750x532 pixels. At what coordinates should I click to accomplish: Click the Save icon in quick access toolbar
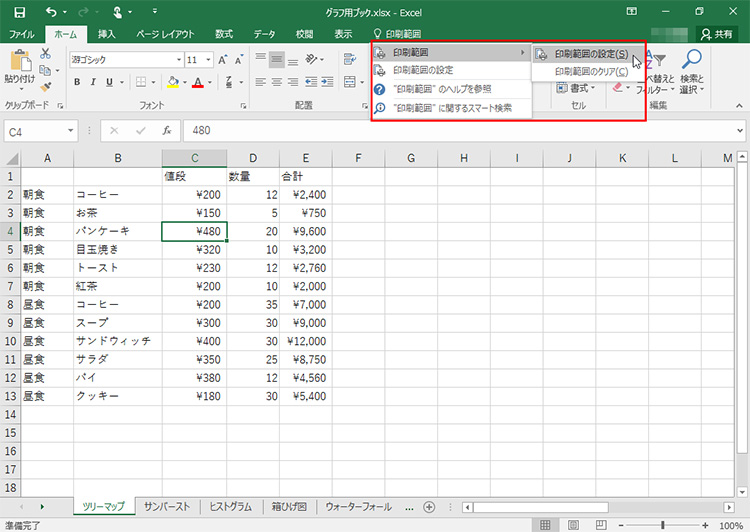18,12
